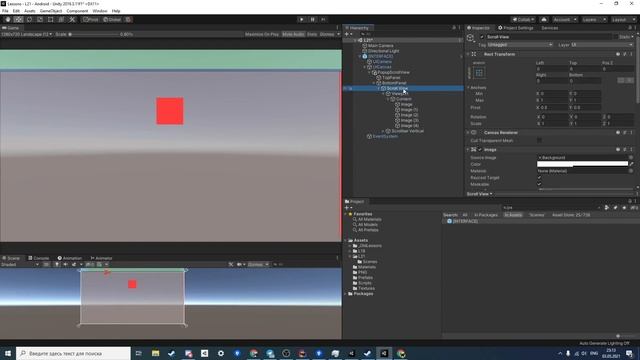
Task: Select the Scripts folder in Project
Action: click(362, 283)
